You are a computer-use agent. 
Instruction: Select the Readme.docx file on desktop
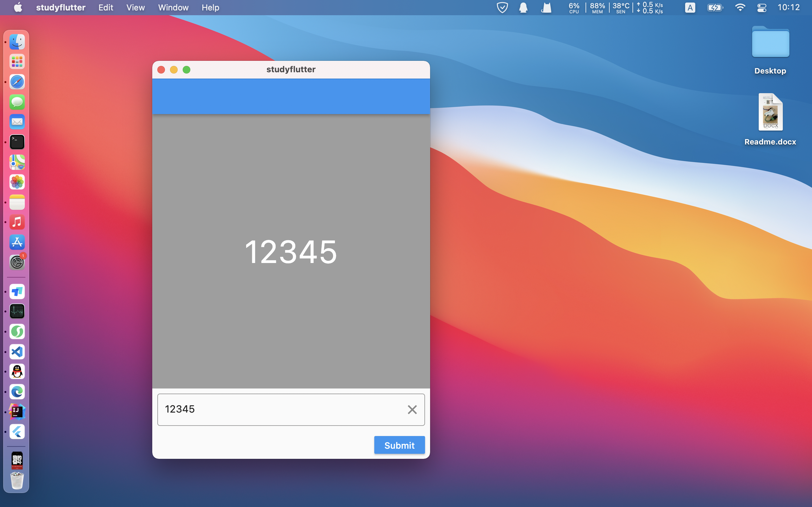click(770, 112)
